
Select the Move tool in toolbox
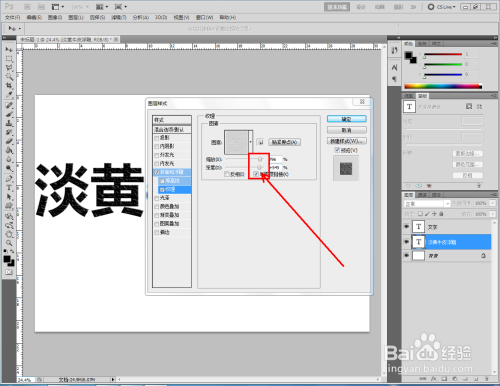[9, 50]
